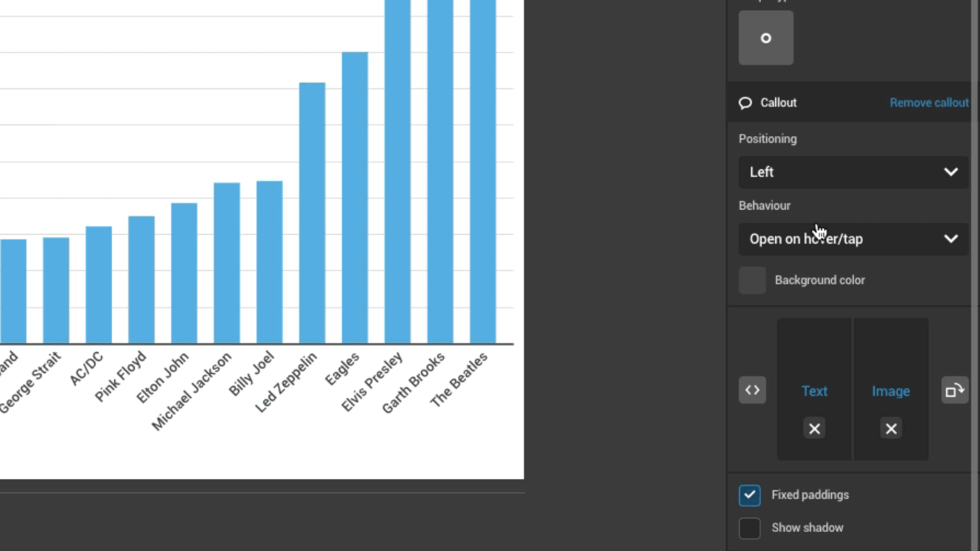980x551 pixels.
Task: Click the Garth Brooks axis label
Action: point(413,382)
